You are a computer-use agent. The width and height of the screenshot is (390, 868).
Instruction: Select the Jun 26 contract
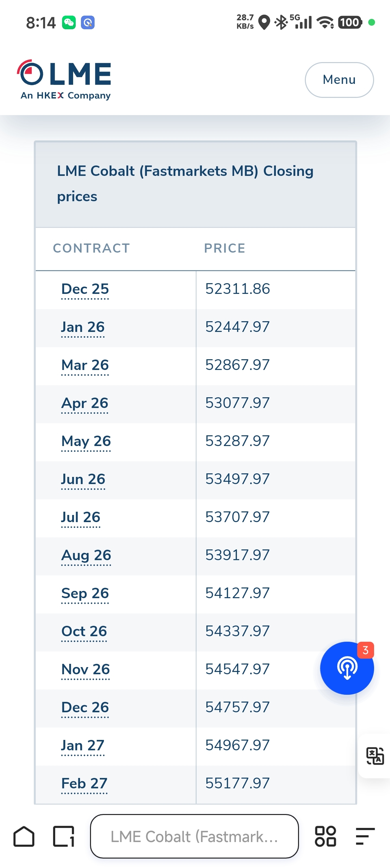83,479
